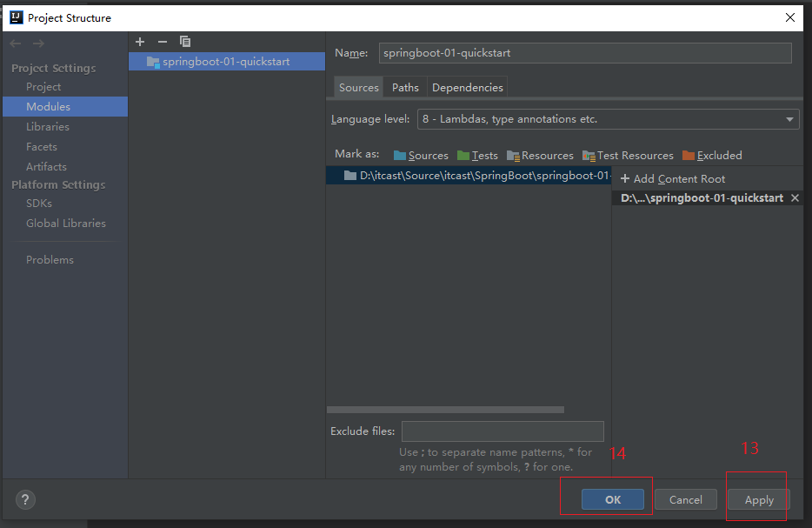The image size is (812, 528).
Task: Click Add Content Root
Action: (x=672, y=179)
